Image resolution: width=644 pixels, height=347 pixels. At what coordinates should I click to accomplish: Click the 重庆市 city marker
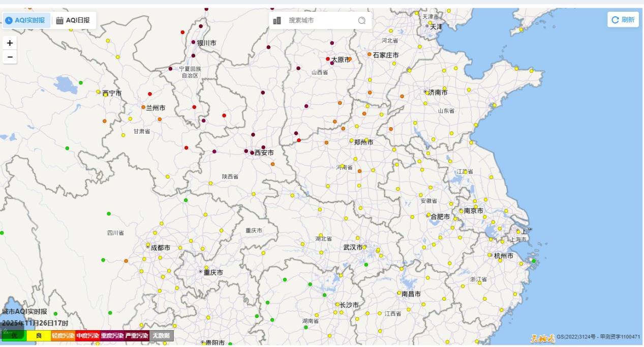[x=200, y=272]
